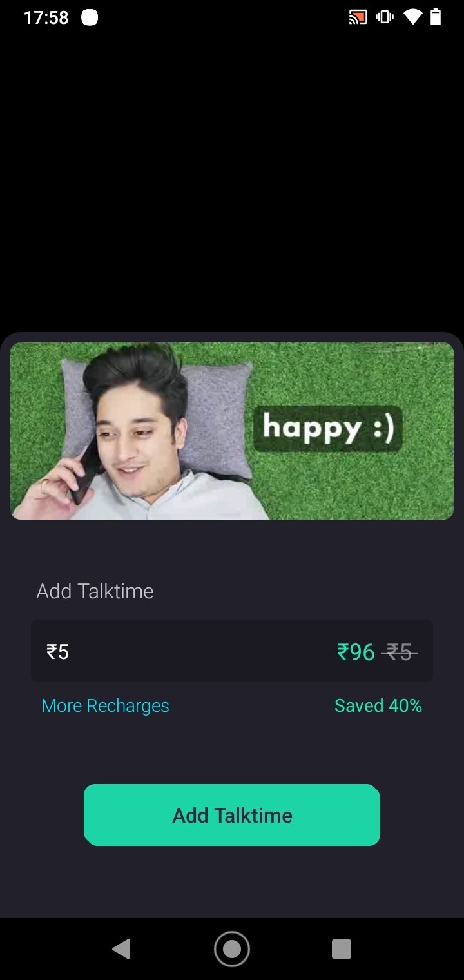Go back with Android back triangle
This screenshot has width=464, height=980.
click(121, 949)
